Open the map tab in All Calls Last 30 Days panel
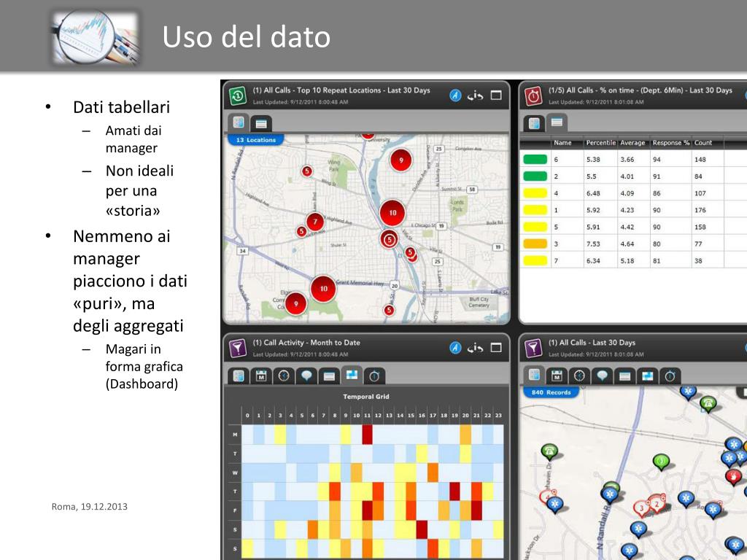The height and width of the screenshot is (560, 747). click(x=534, y=376)
